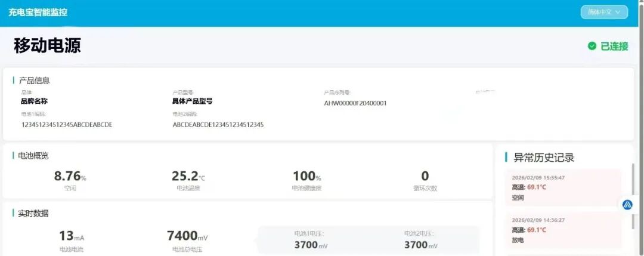The width and height of the screenshot is (644, 256).
Task: Click the 已连接 status text
Action: point(614,46)
